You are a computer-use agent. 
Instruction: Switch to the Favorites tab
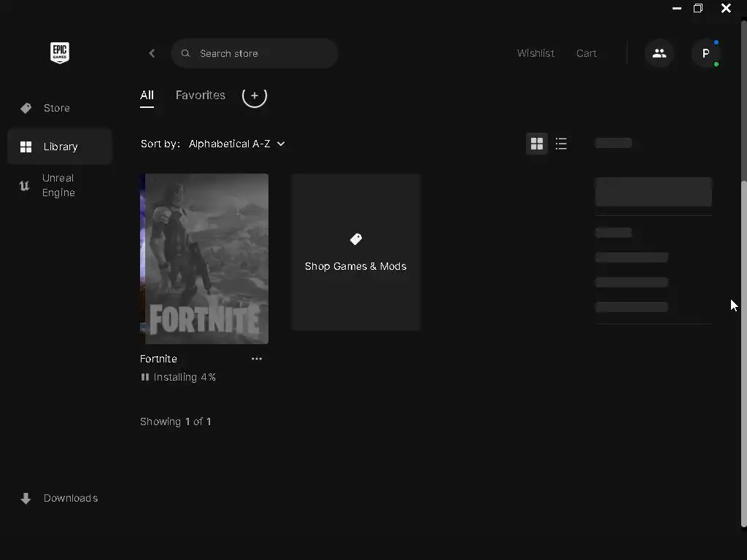(201, 96)
